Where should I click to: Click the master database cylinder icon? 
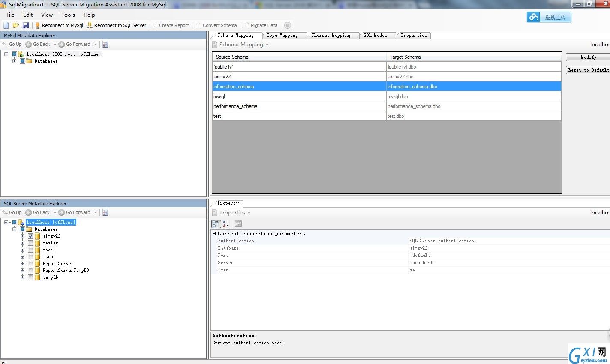38,243
